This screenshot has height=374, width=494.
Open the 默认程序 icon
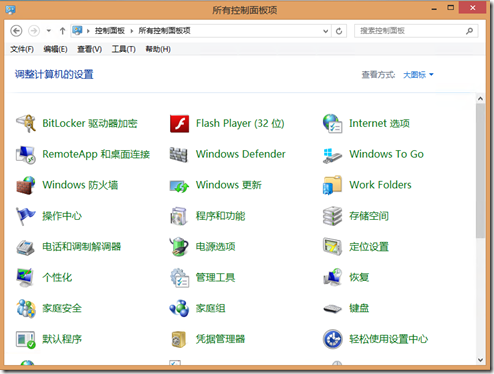point(26,339)
